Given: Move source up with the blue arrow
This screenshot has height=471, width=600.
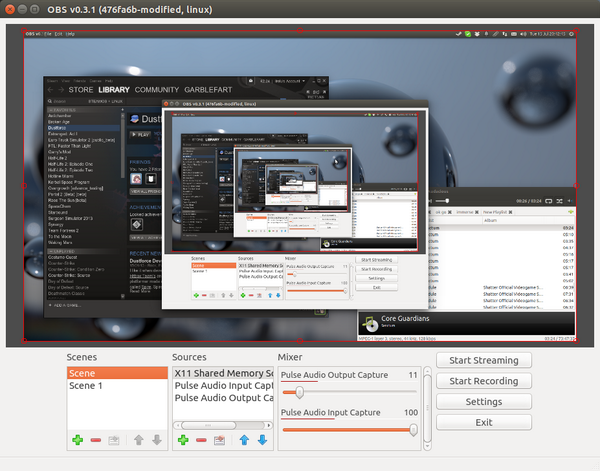Looking at the screenshot, I should tap(244, 440).
